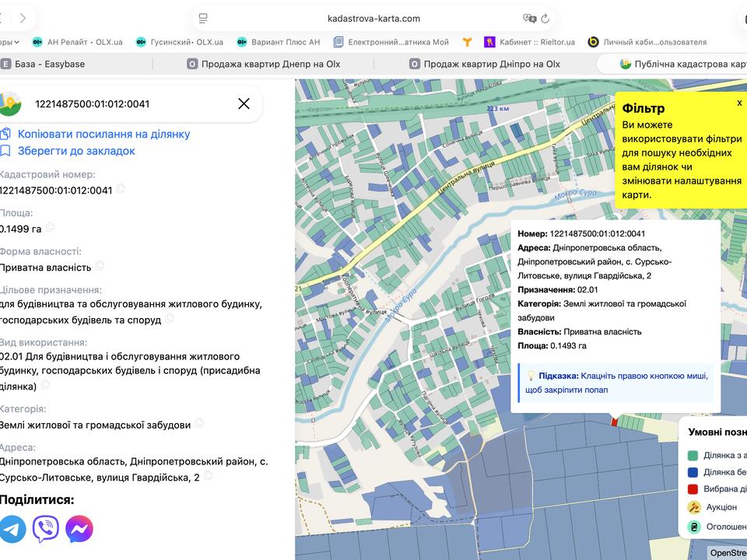Viewport: 747px width, 560px height.
Task: Copy the cadastral number with copy icon
Action: [x=121, y=188]
